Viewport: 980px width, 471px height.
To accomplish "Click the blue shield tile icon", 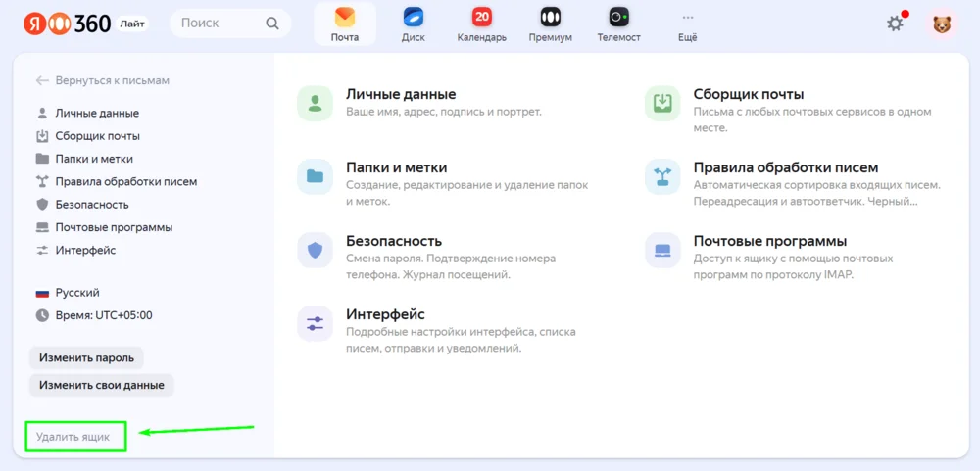I will click(x=315, y=250).
